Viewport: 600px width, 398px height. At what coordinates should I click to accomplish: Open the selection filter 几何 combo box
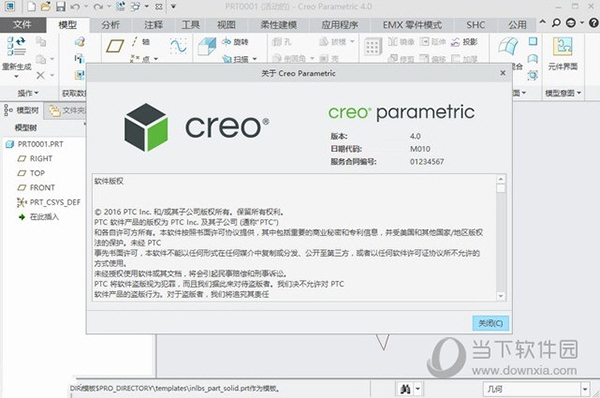tap(536, 389)
